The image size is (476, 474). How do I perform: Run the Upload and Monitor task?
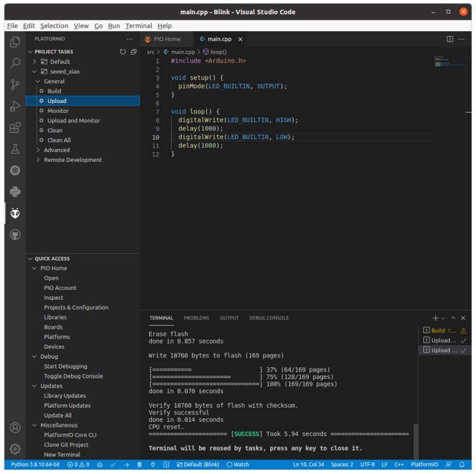[x=73, y=120]
